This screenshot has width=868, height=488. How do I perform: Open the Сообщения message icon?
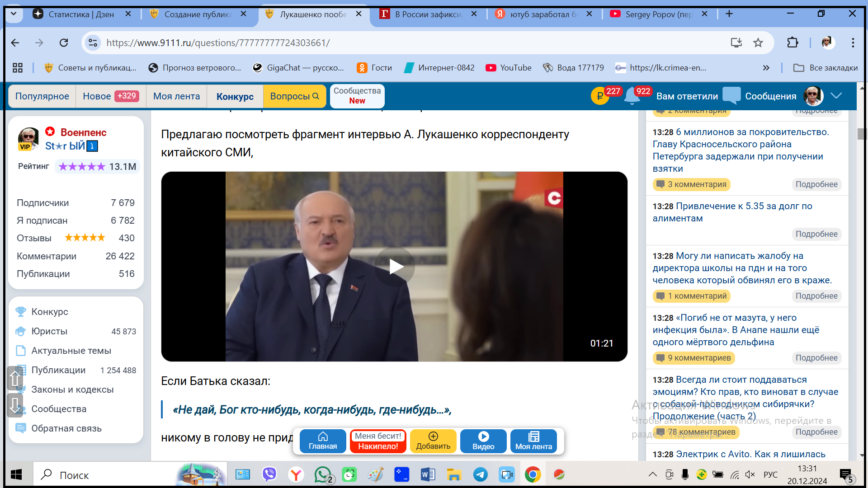(x=731, y=95)
